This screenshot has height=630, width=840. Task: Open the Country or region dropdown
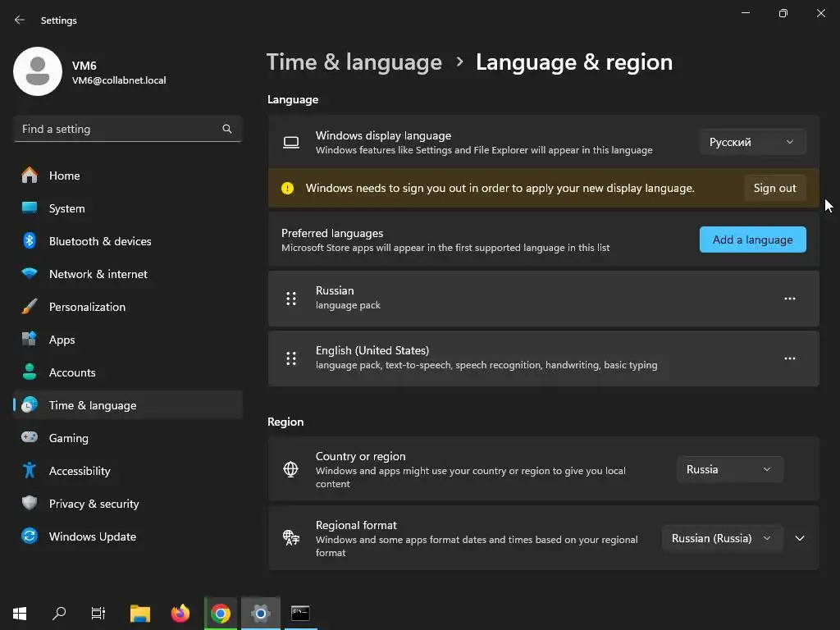[729, 469]
